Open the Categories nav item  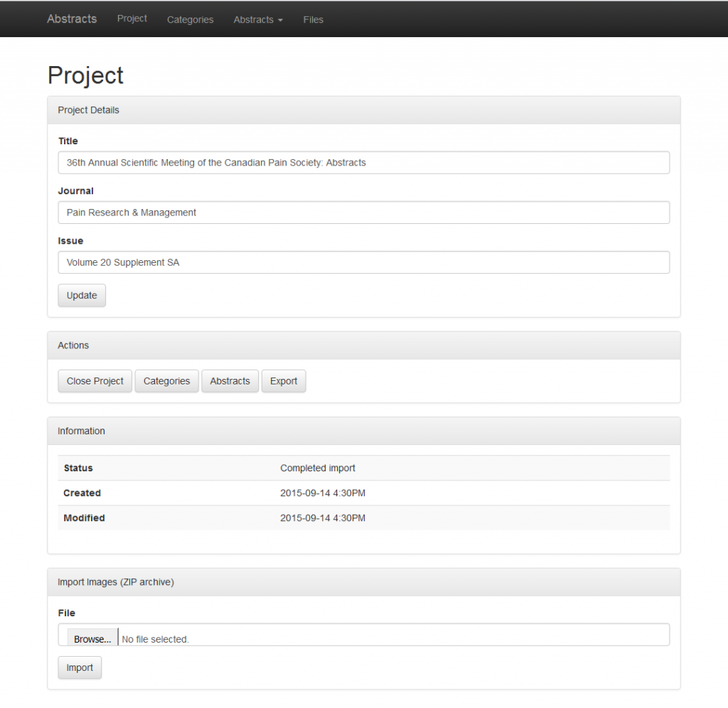pos(190,19)
